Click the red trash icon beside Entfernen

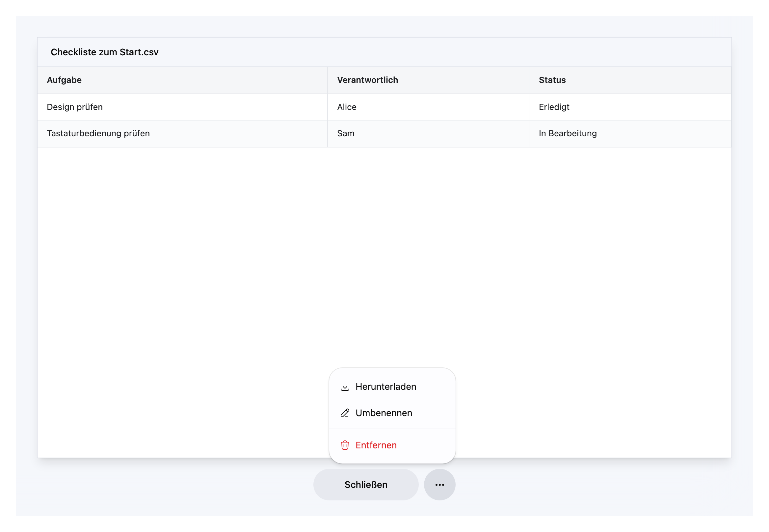click(x=345, y=445)
